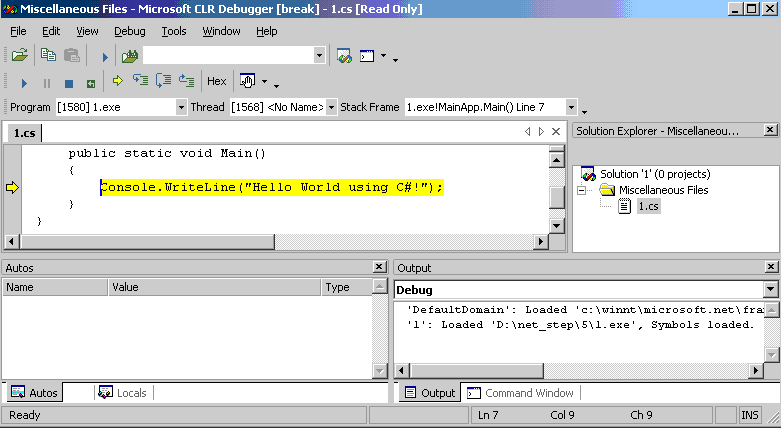Click the INS indicator in status bar
781x428 pixels.
(x=750, y=415)
